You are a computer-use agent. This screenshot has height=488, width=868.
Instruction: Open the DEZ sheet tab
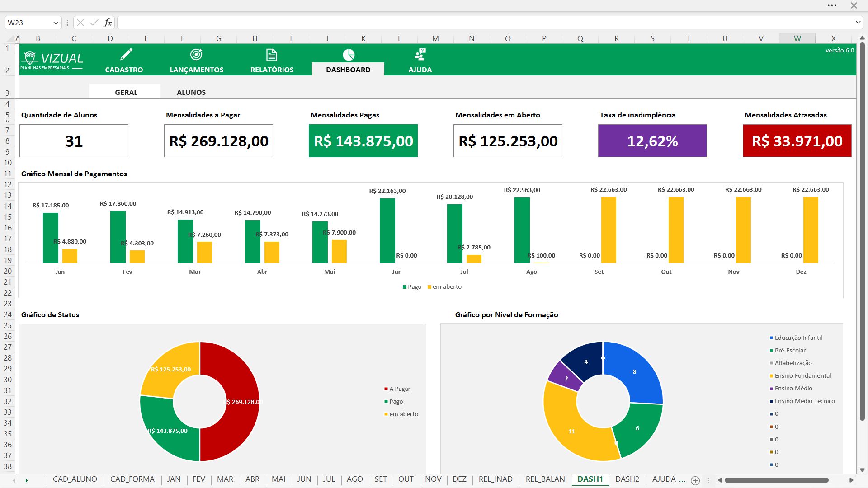click(x=459, y=479)
